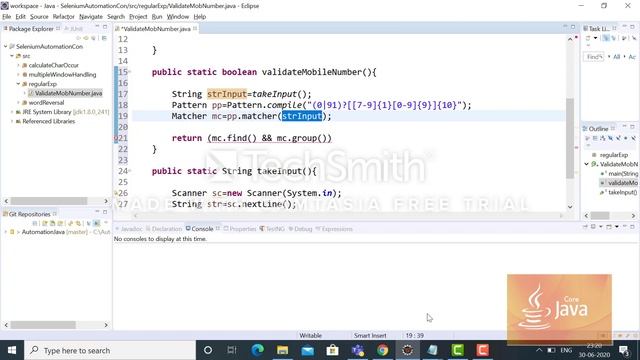Minimize the Outline panel

point(624,127)
